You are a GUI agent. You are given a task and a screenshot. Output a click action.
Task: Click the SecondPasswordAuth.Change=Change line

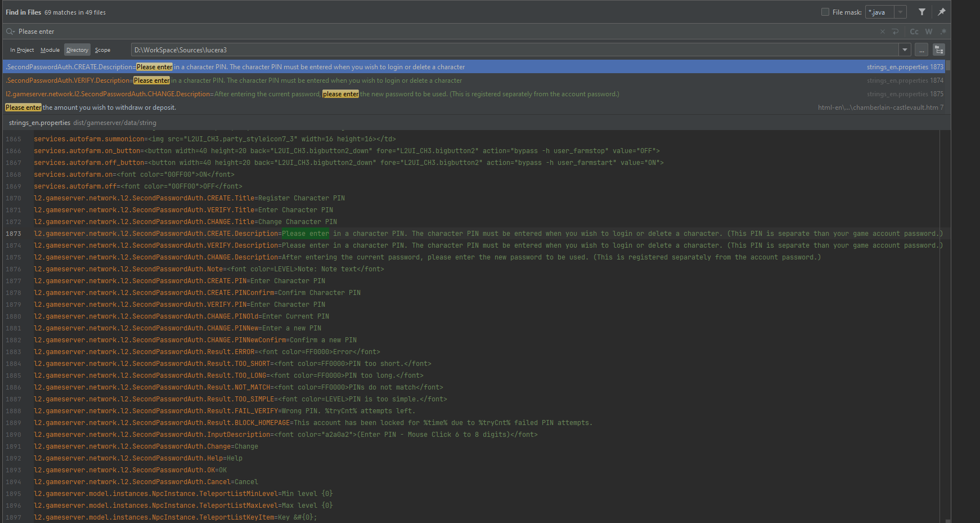(146, 446)
